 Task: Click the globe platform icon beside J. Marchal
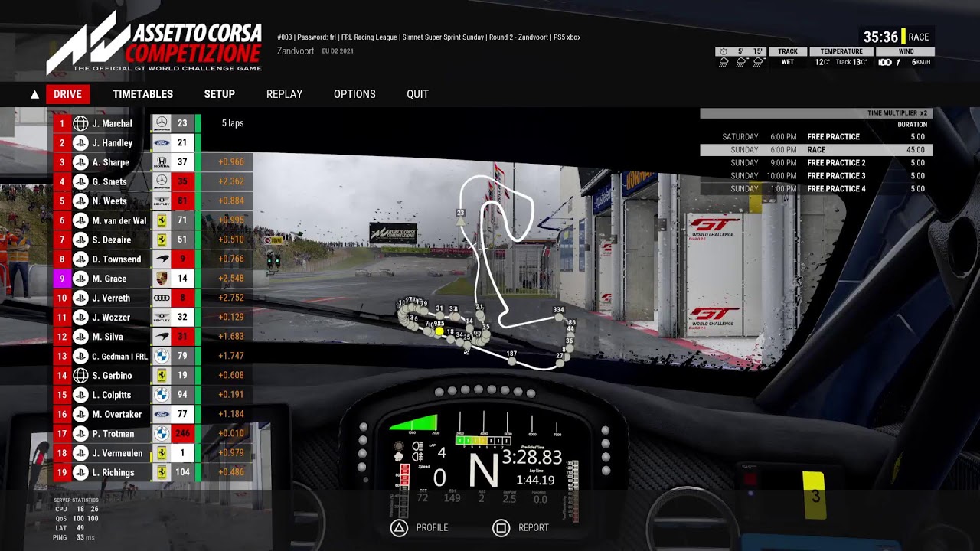click(80, 123)
